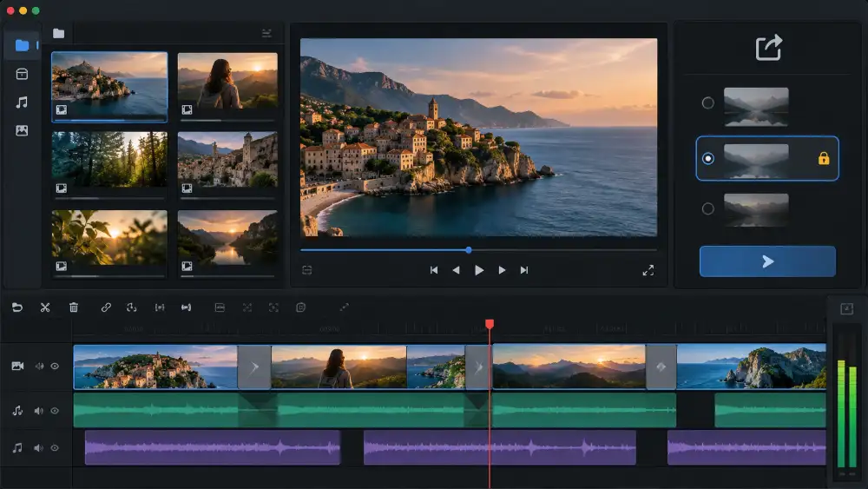The height and width of the screenshot is (489, 868).
Task: Skip to the end of the preview
Action: [523, 270]
